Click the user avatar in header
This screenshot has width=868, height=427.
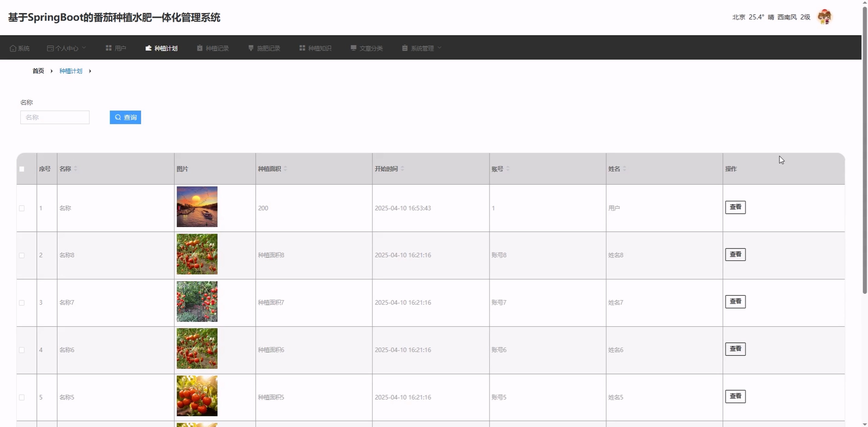[x=824, y=17]
